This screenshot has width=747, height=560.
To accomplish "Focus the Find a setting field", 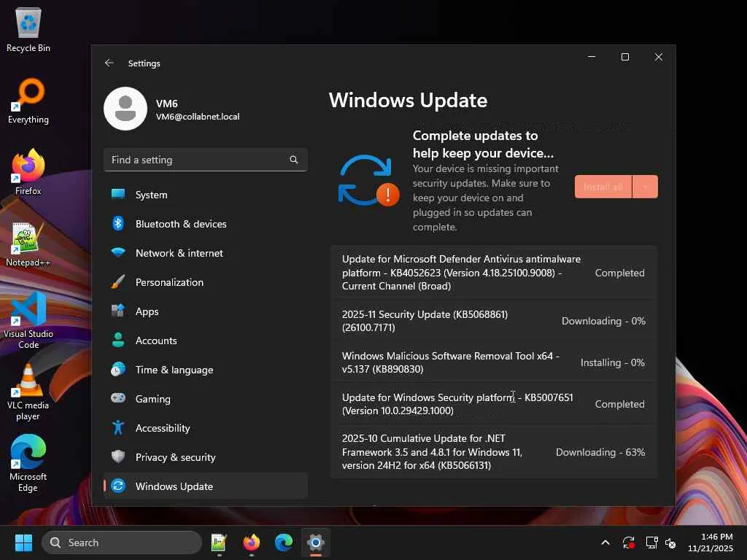I will [x=205, y=160].
